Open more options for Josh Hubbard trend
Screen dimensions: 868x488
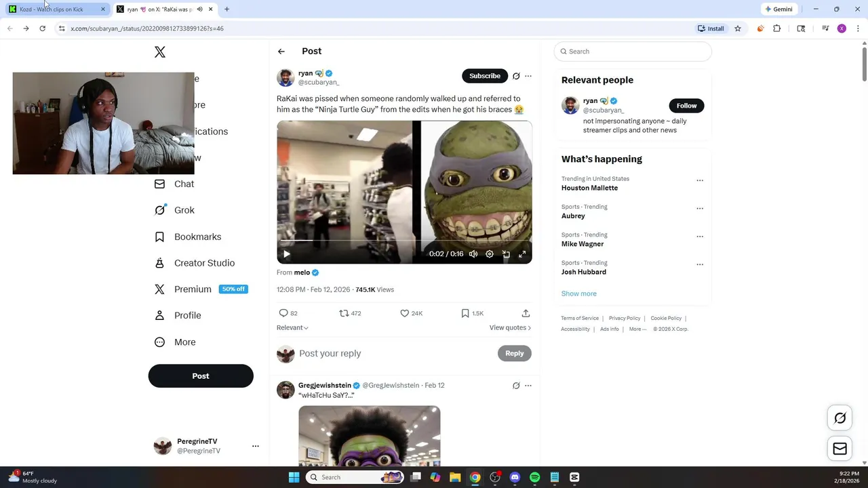point(700,264)
